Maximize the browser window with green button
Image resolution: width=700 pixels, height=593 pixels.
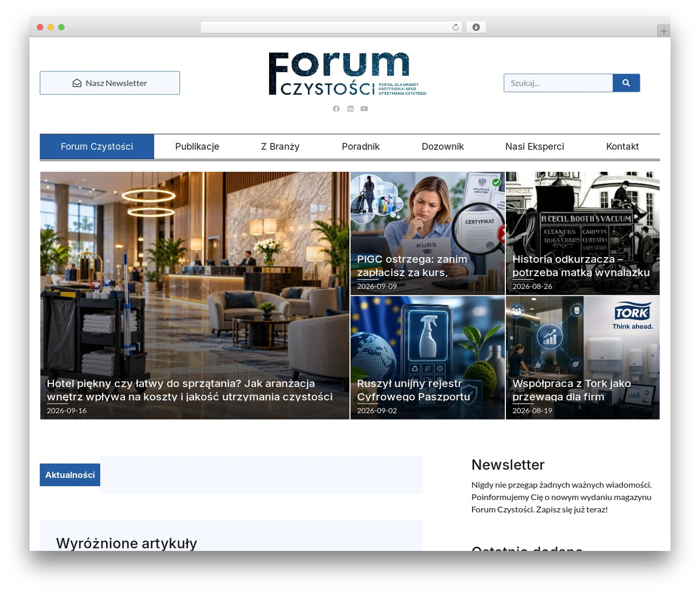[x=61, y=27]
